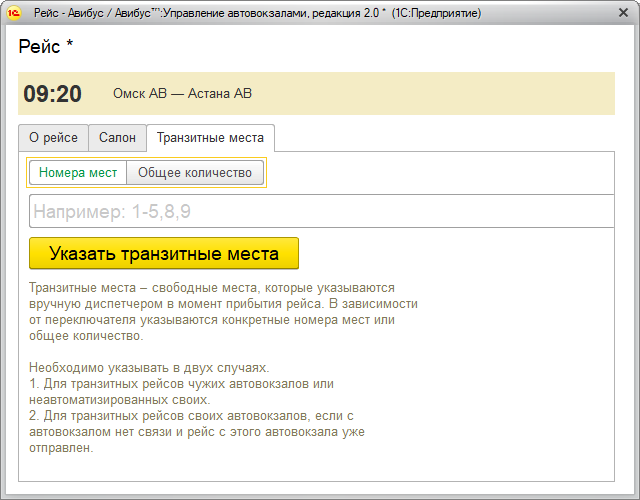This screenshot has height=500, width=640.
Task: Click the Рейс * form heading
Action: tap(46, 47)
